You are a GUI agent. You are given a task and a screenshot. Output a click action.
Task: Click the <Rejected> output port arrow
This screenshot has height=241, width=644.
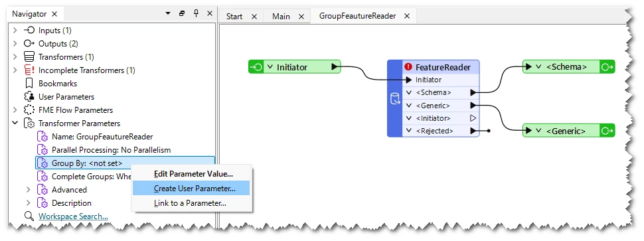click(473, 131)
